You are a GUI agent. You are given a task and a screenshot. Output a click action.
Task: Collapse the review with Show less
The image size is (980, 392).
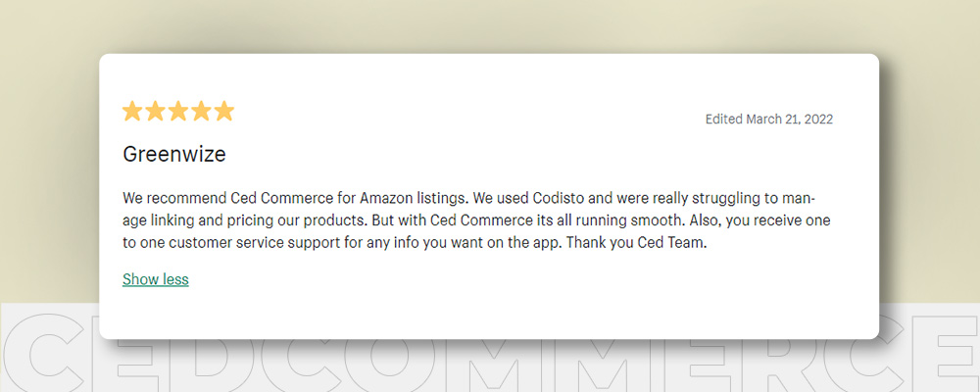[x=156, y=279]
